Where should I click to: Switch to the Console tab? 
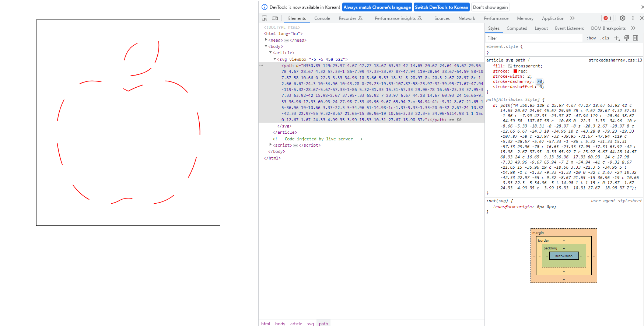tap(322, 18)
